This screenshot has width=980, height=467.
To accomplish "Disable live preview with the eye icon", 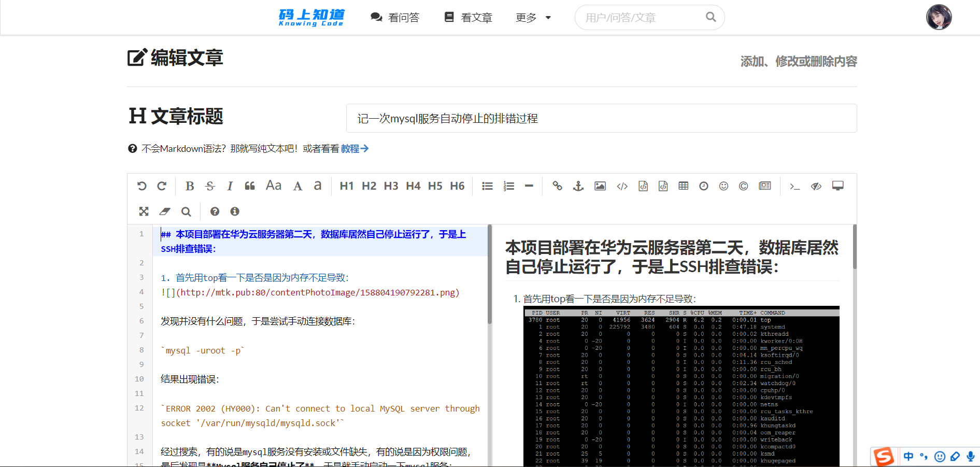I will pos(816,186).
